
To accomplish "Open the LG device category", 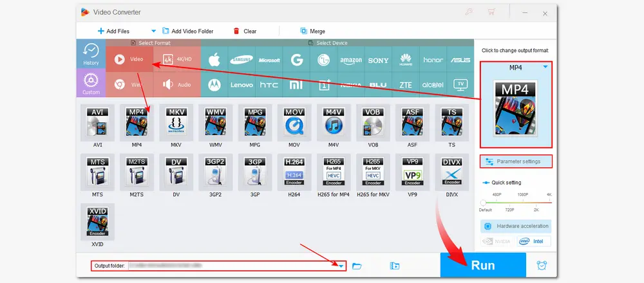I will click(324, 60).
